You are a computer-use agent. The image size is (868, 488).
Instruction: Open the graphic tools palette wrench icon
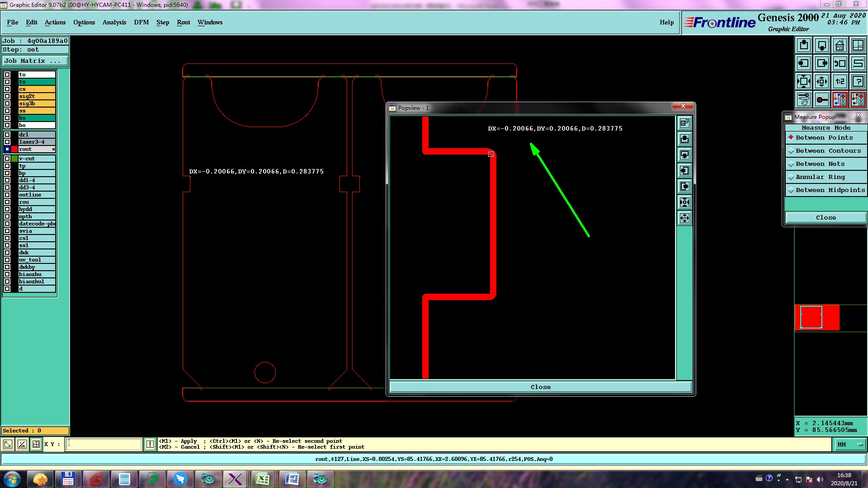(x=803, y=99)
